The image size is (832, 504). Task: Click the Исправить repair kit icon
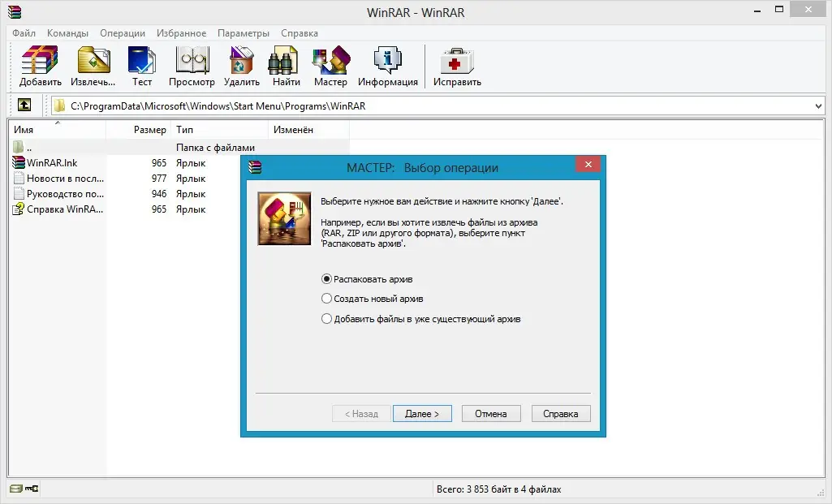point(457,62)
